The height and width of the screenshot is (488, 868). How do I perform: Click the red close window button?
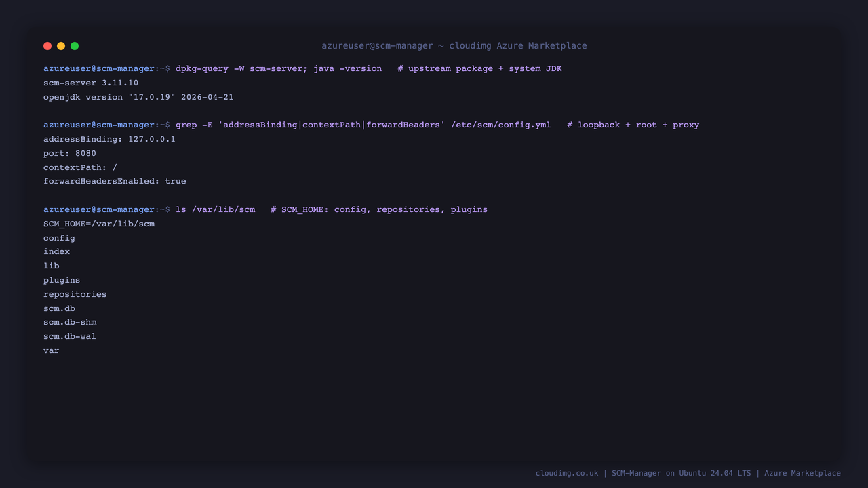(47, 46)
